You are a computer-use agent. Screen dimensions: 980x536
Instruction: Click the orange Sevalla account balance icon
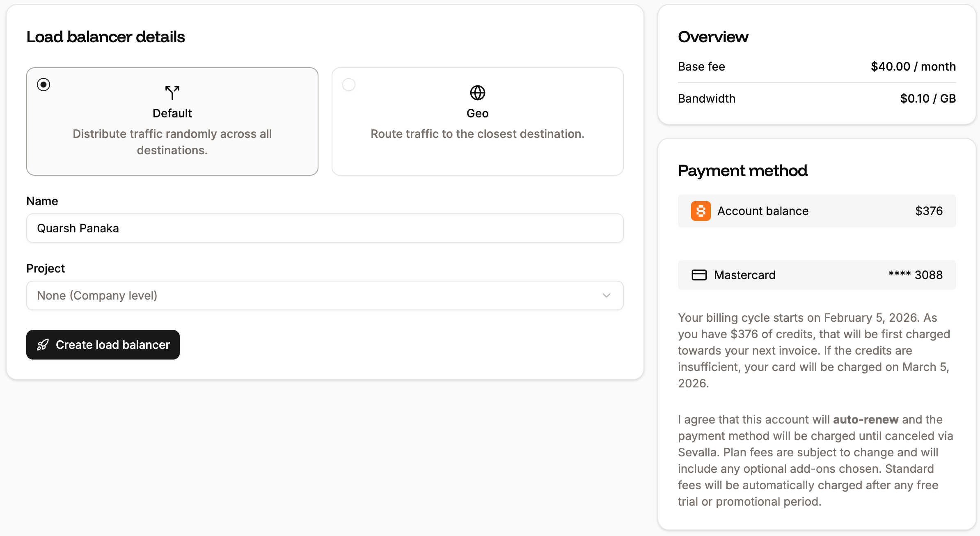coord(701,211)
